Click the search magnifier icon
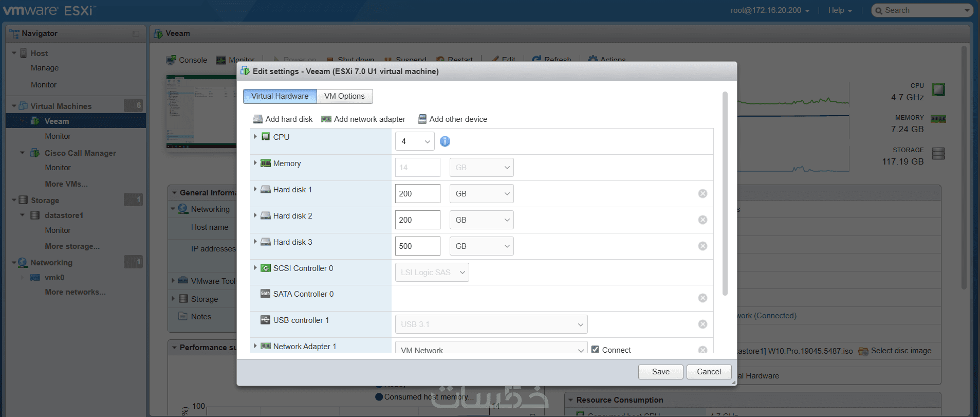This screenshot has width=980, height=417. pyautogui.click(x=879, y=11)
